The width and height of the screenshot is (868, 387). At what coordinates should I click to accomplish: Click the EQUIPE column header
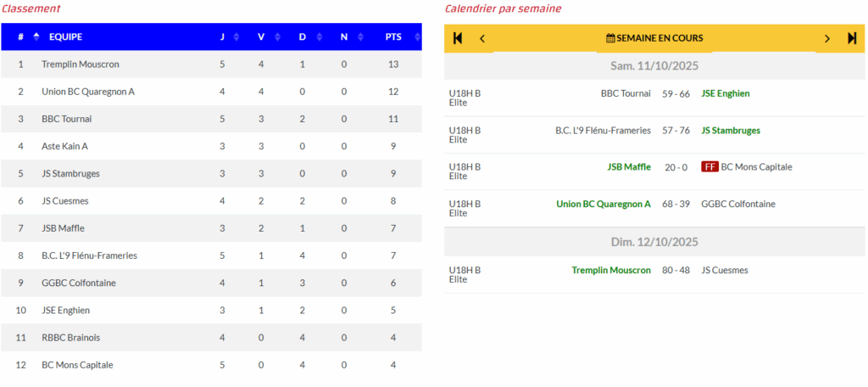tap(65, 36)
